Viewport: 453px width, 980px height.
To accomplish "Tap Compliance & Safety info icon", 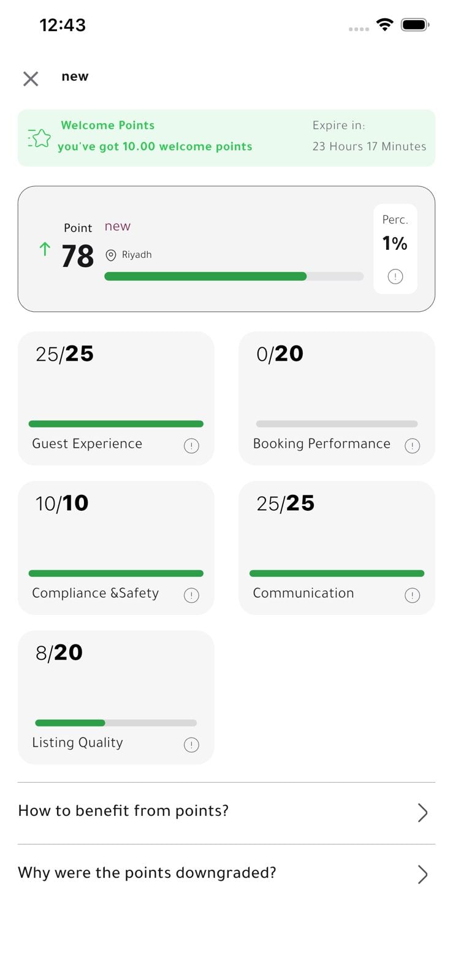I will pyautogui.click(x=191, y=595).
